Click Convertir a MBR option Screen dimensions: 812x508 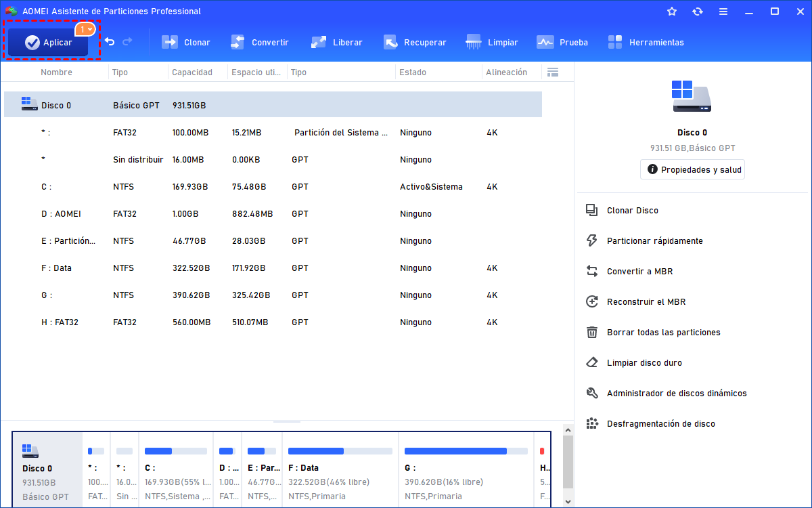click(x=639, y=272)
